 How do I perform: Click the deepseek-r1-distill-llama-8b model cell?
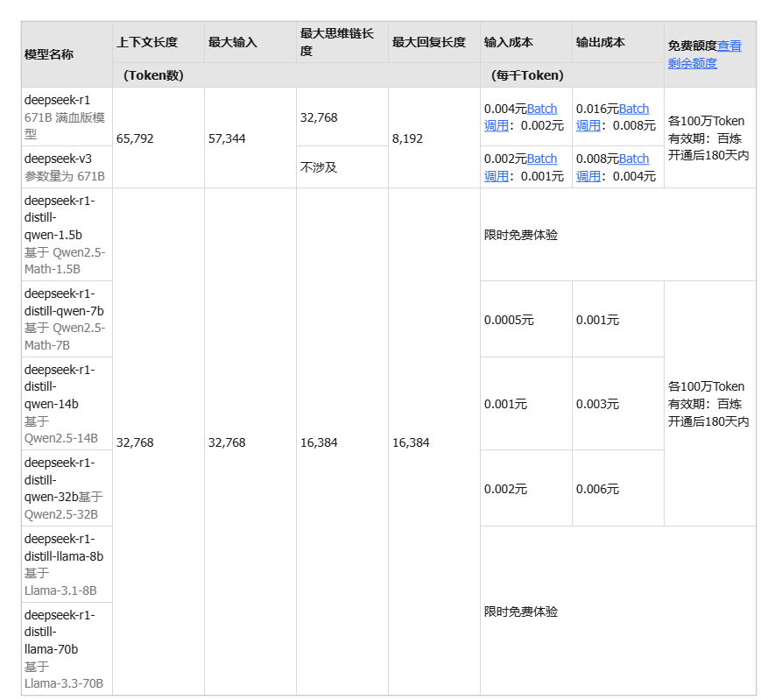(x=67, y=564)
